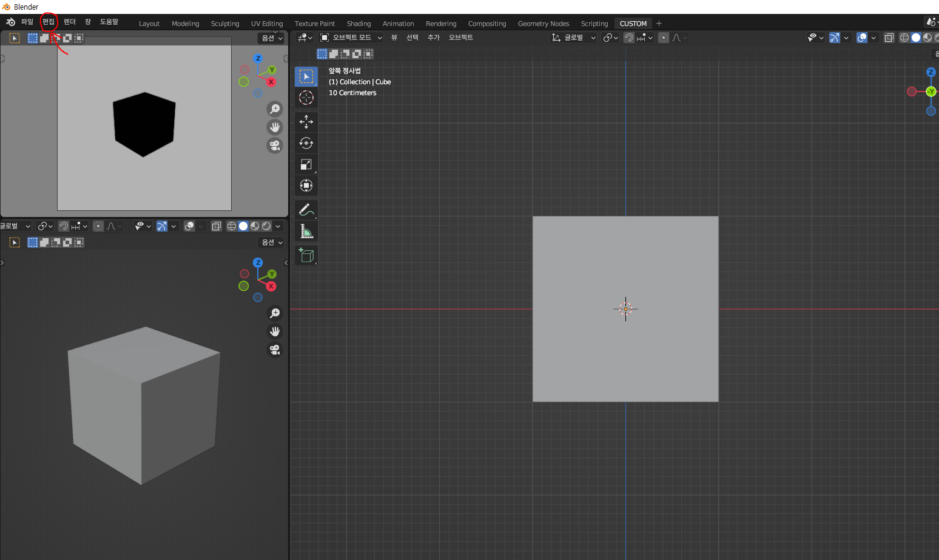Add a new workspace with plus button
The height and width of the screenshot is (560, 939).
(x=659, y=24)
